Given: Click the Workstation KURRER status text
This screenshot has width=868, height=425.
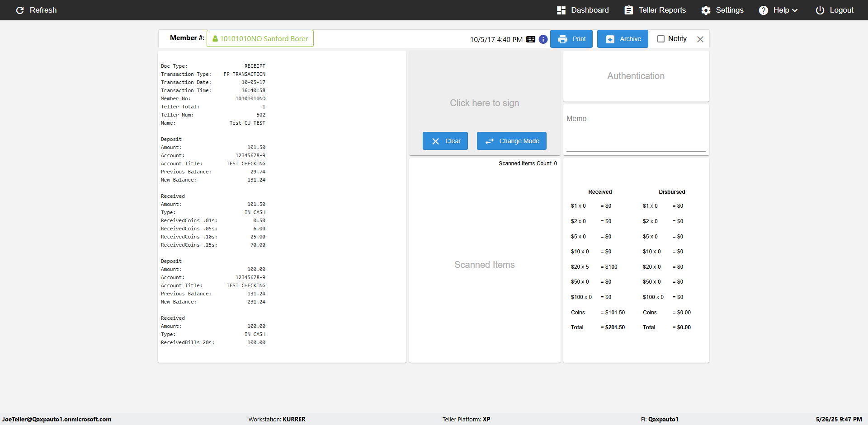Looking at the screenshot, I should tap(277, 419).
